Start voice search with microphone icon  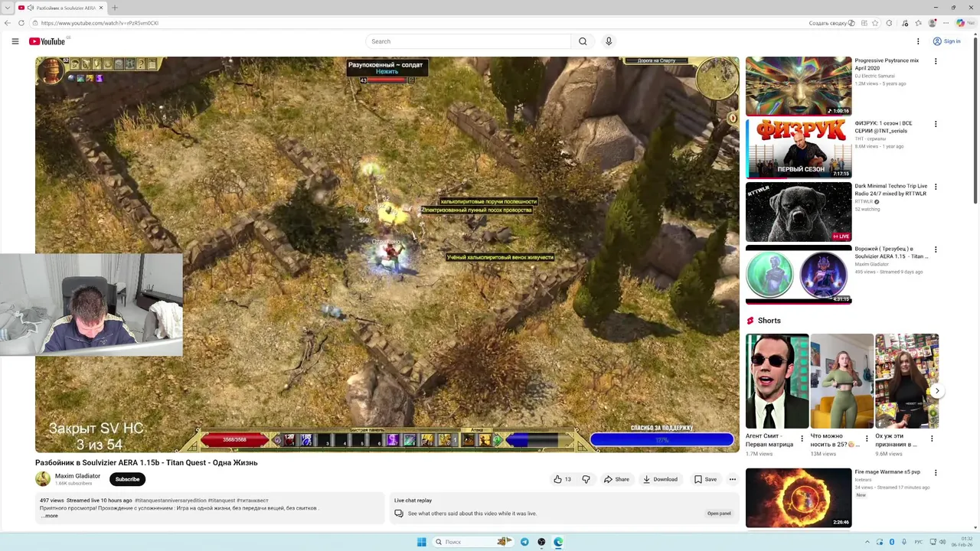coord(609,41)
